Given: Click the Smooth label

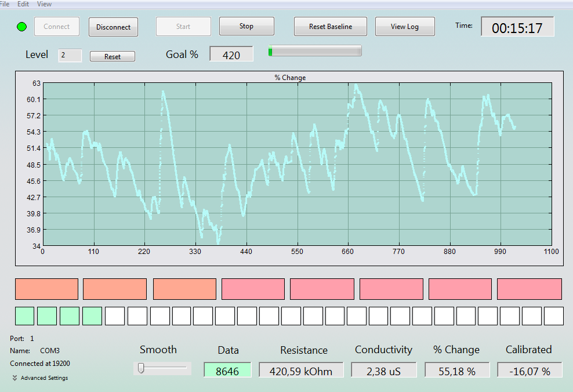Looking at the screenshot, I should 158,350.
